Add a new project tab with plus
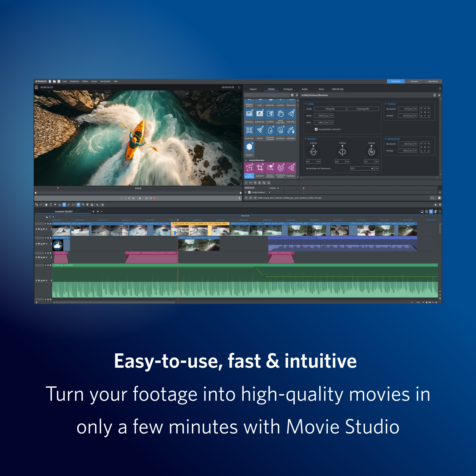This screenshot has width=476, height=476. (x=98, y=212)
